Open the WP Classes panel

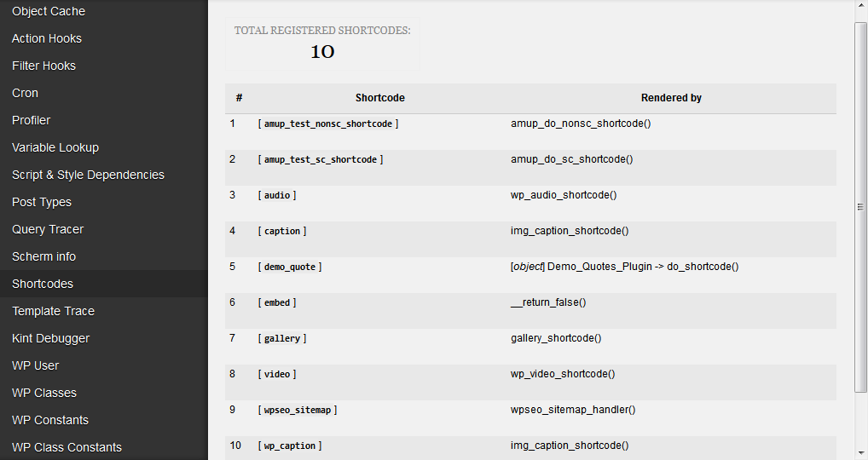tap(44, 393)
